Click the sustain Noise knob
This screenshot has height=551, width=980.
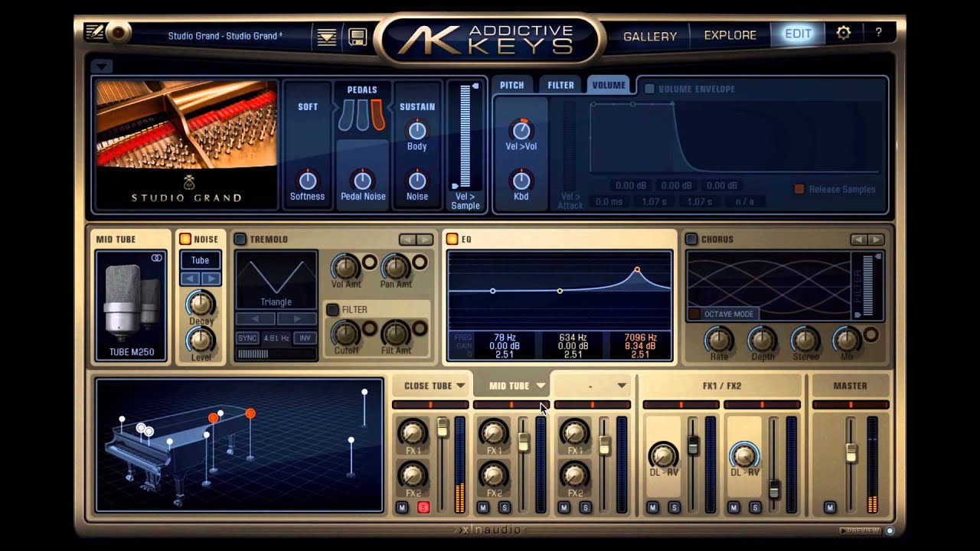tap(416, 181)
